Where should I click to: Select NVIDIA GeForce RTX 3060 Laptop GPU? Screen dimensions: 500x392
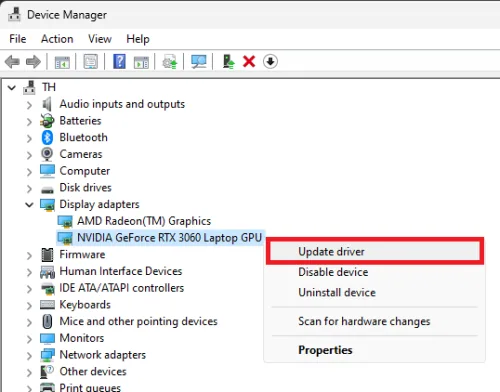coord(169,238)
